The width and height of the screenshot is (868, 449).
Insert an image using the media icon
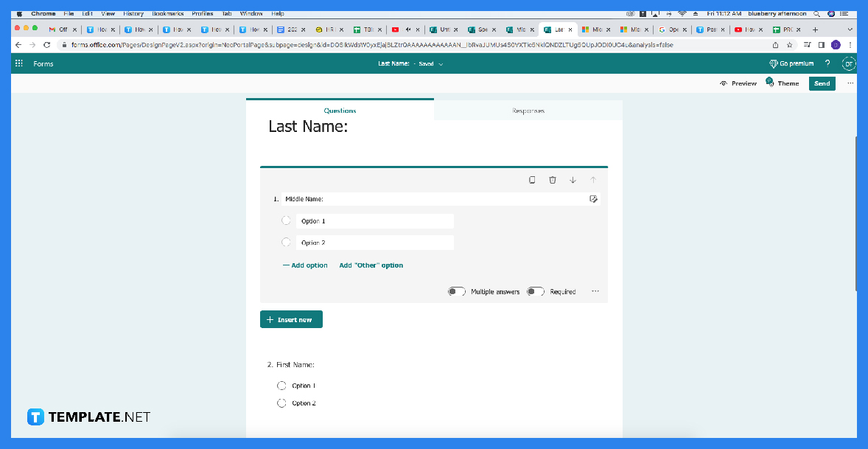tap(593, 198)
